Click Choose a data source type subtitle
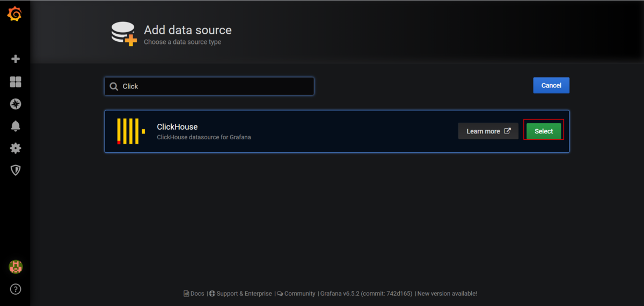 tap(182, 42)
